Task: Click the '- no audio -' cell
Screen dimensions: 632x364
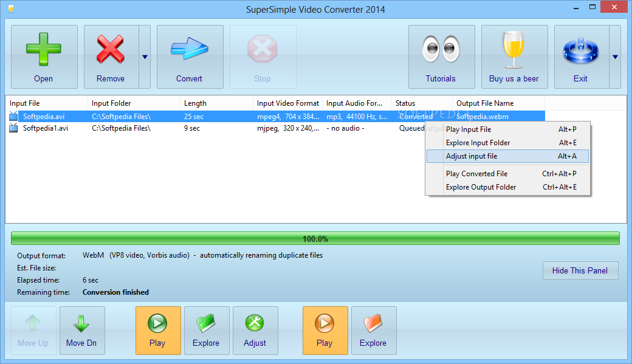Action: pyautogui.click(x=345, y=128)
